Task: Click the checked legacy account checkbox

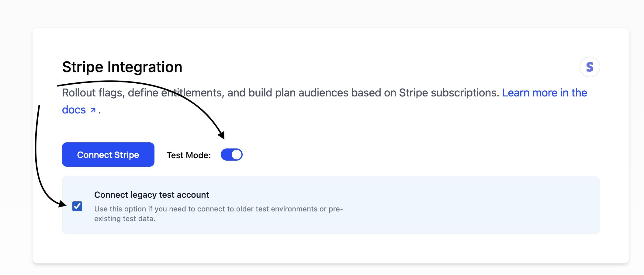Action: 77,206
